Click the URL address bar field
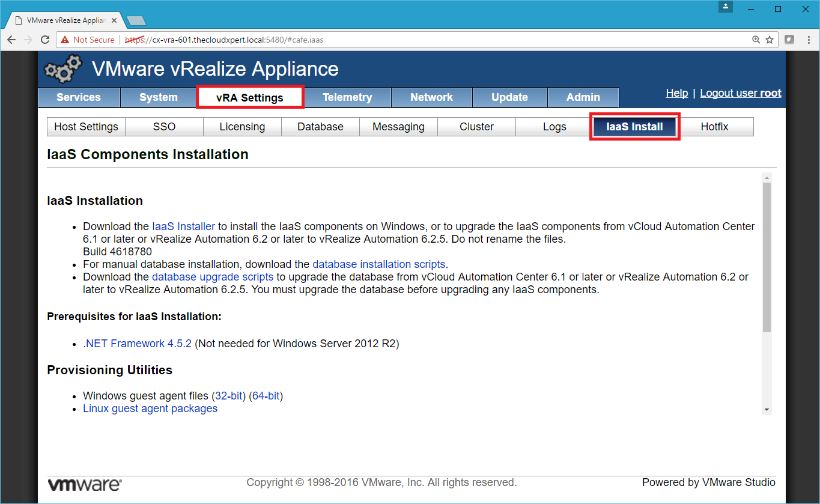The height and width of the screenshot is (504, 820). tap(421, 40)
